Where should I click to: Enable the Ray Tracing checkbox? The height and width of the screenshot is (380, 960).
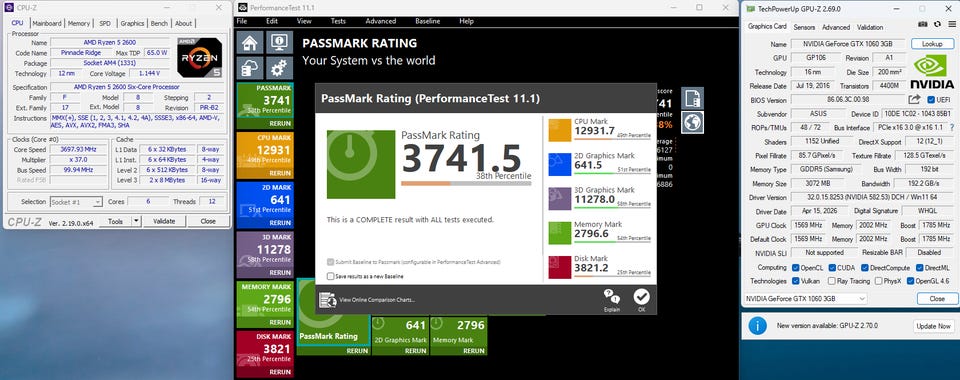(x=831, y=281)
